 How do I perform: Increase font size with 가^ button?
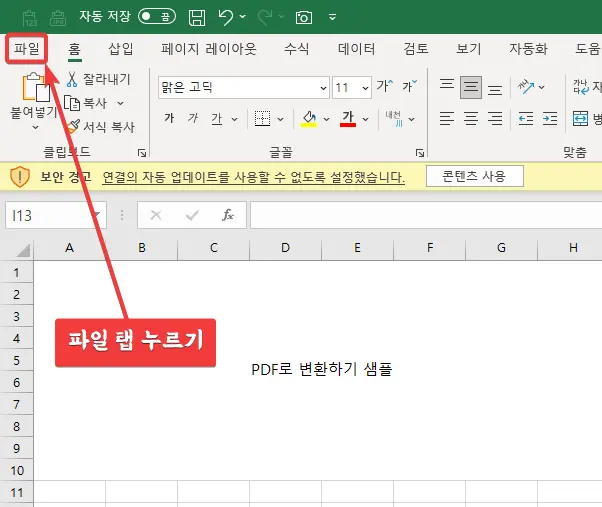[x=384, y=86]
